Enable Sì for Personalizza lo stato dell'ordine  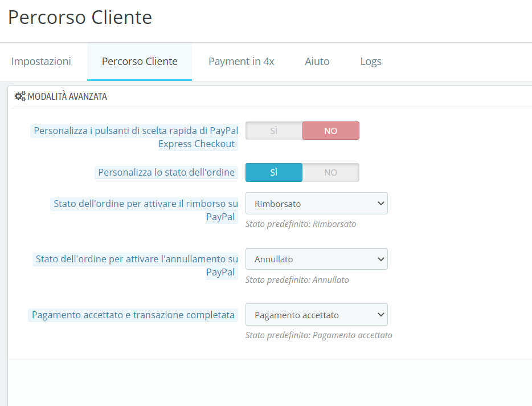274,173
